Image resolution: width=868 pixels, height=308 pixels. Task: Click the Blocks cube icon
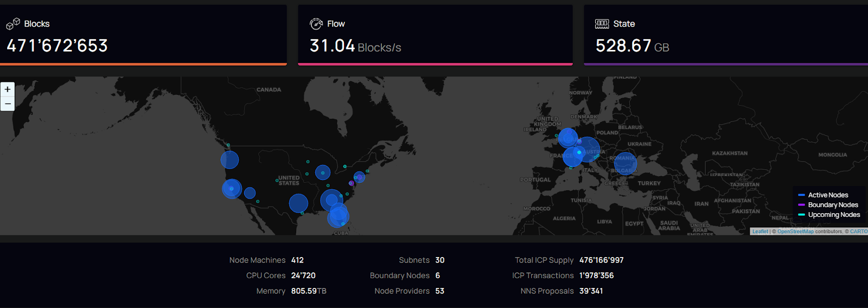[13, 24]
